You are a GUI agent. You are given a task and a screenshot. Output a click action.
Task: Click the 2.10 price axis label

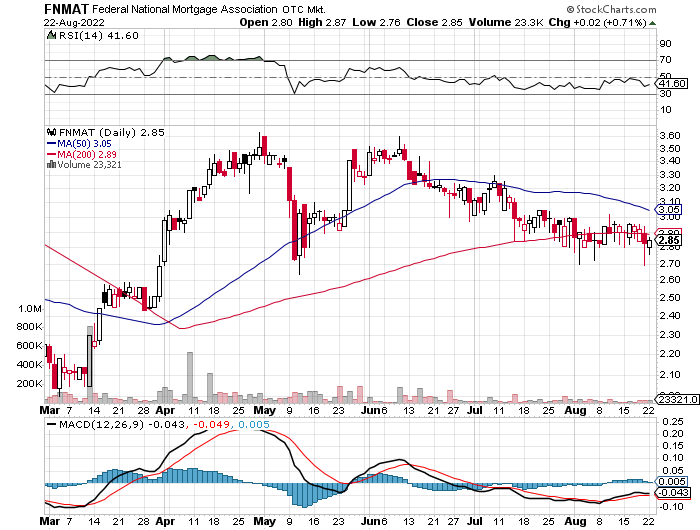(x=670, y=374)
